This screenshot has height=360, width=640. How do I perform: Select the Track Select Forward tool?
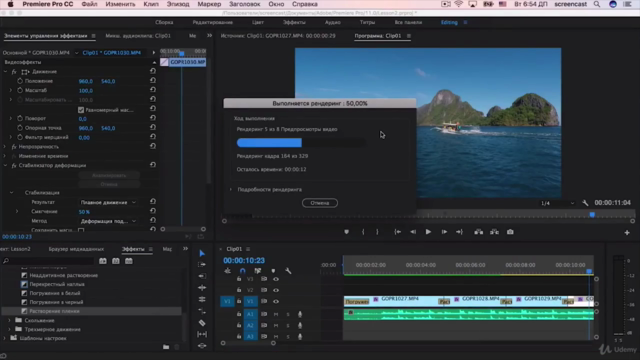point(202,264)
